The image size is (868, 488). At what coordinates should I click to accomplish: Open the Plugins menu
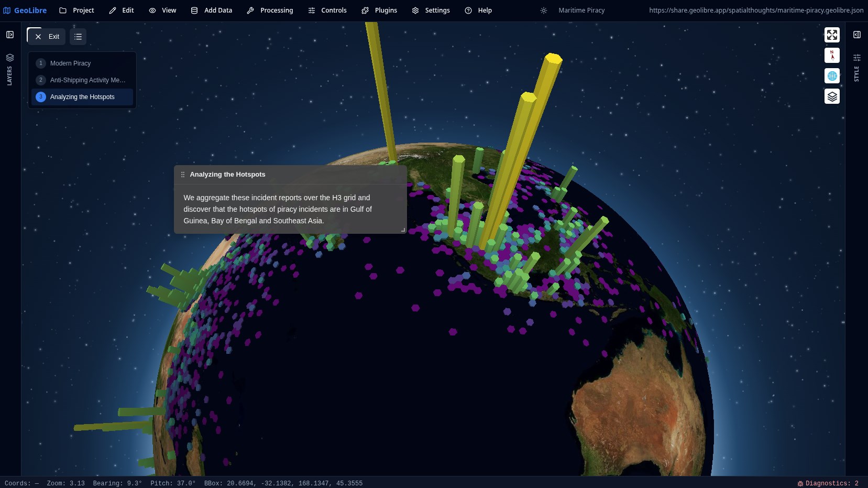379,10
